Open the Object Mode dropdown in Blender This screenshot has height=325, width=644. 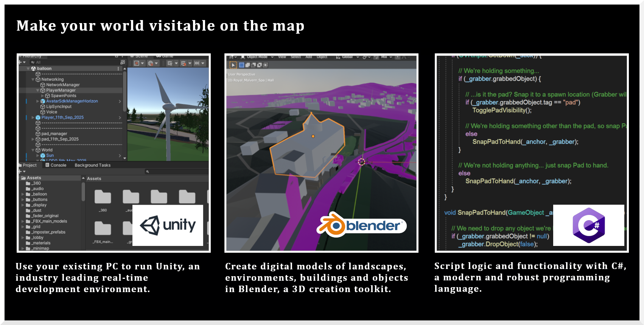257,57
